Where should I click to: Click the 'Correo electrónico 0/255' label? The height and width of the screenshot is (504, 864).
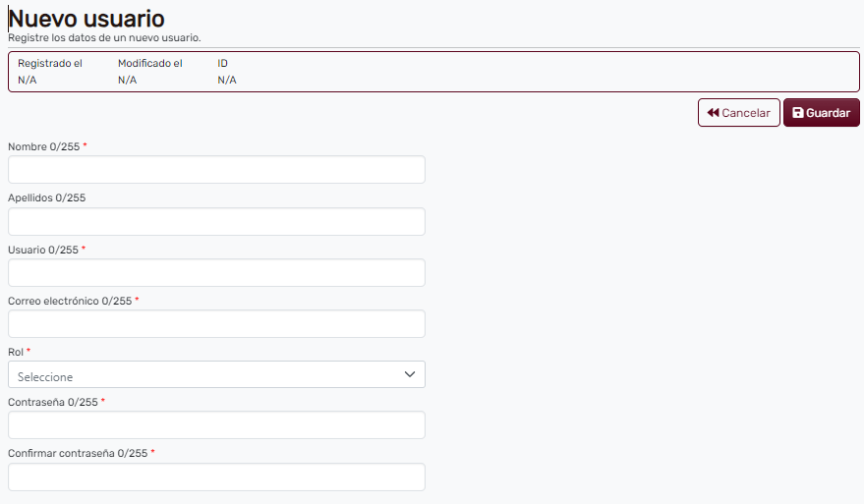[x=69, y=301]
